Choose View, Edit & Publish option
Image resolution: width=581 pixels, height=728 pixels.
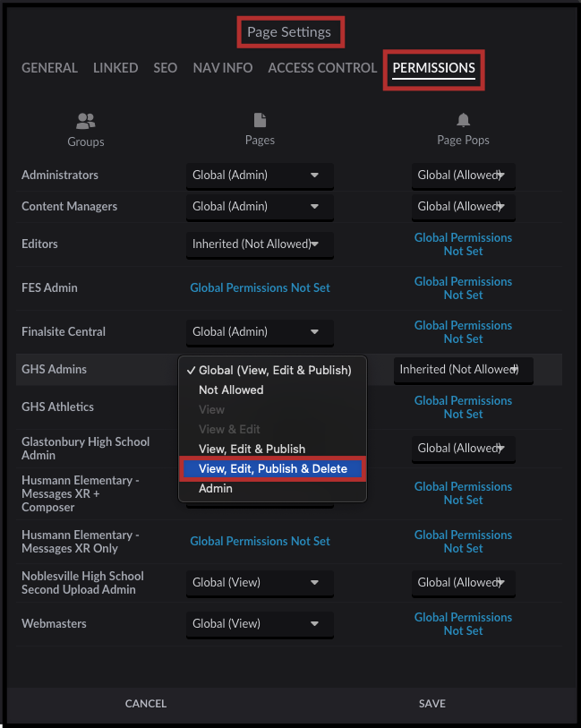click(273, 449)
